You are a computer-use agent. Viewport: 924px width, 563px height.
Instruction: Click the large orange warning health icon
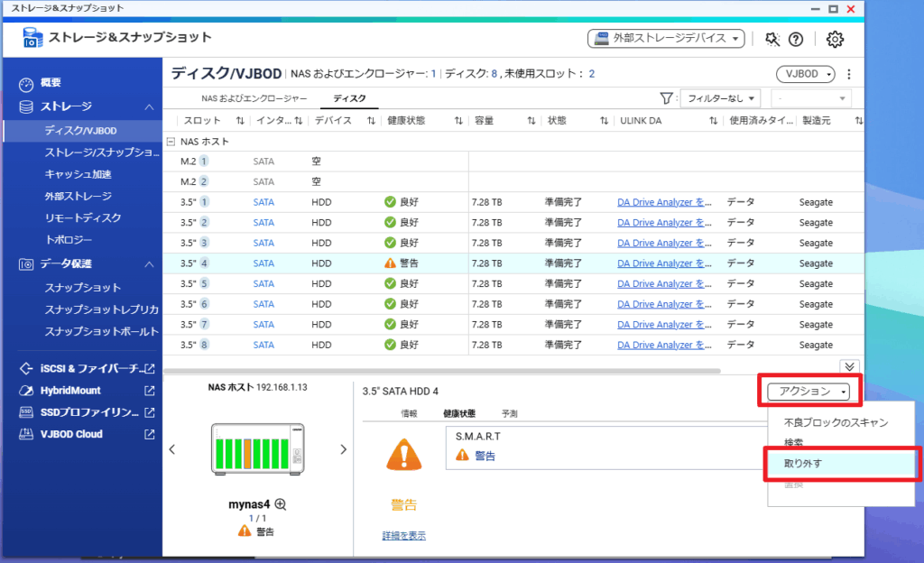[x=403, y=454]
